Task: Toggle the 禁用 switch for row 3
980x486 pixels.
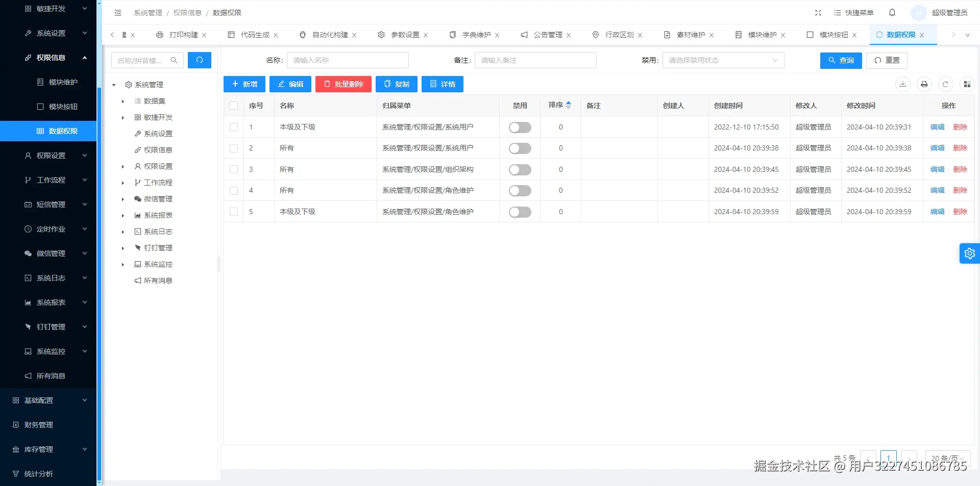Action: click(520, 170)
